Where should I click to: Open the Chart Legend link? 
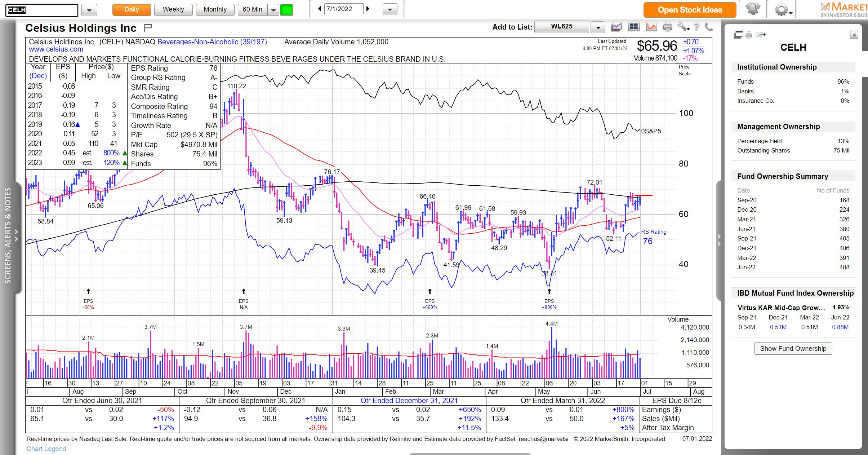click(x=46, y=449)
